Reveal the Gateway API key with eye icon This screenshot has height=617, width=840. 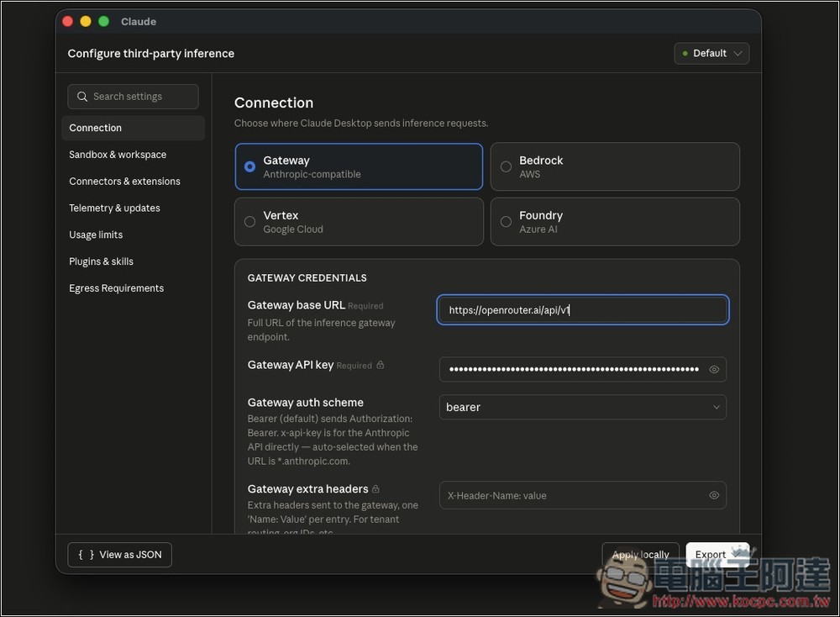click(x=714, y=369)
